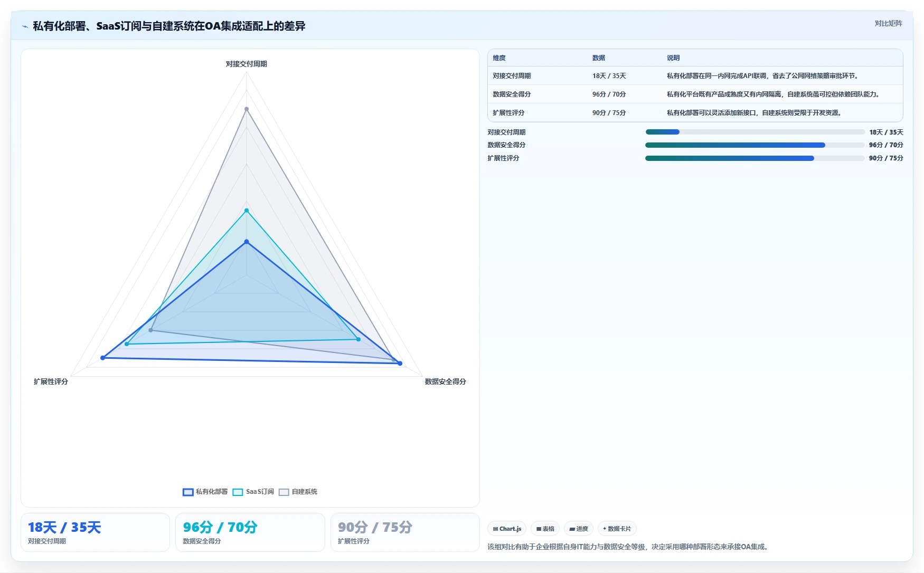The width and height of the screenshot is (924, 573).
Task: Click the main title heading text
Action: tap(169, 26)
